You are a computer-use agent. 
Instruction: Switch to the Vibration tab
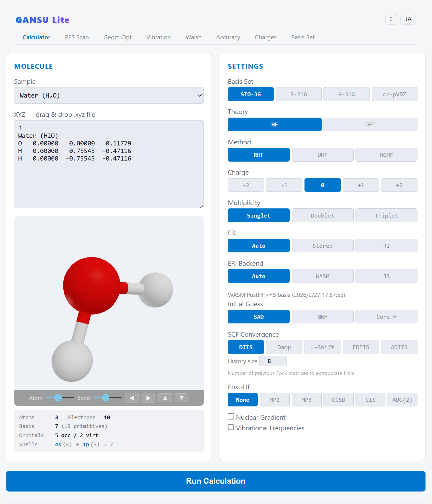pos(158,37)
